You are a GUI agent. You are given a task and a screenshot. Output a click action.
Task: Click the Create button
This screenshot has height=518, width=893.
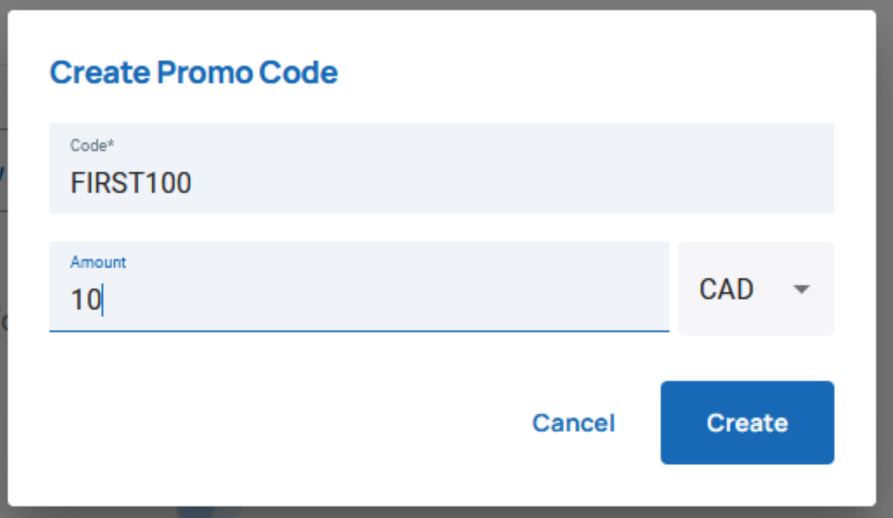(x=747, y=422)
